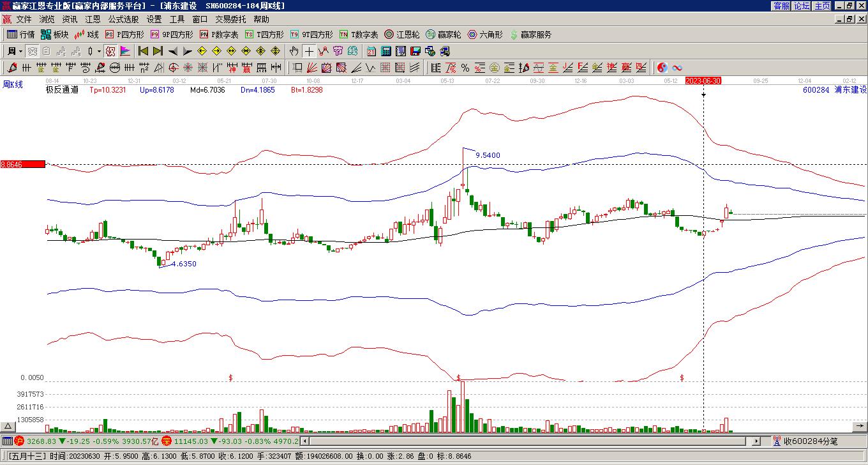Open the 公式选股 menu
Viewport: 868px width, 465px height.
click(x=123, y=20)
